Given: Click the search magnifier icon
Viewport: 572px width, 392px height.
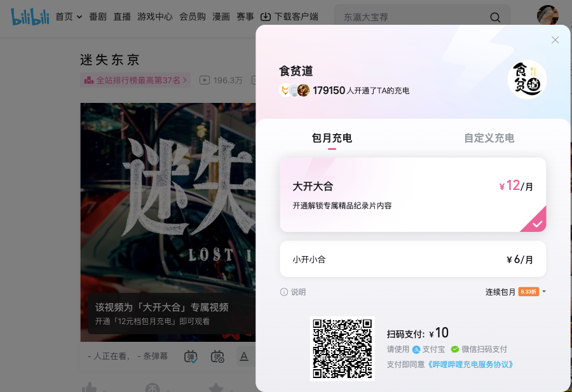Looking at the screenshot, I should (x=495, y=17).
